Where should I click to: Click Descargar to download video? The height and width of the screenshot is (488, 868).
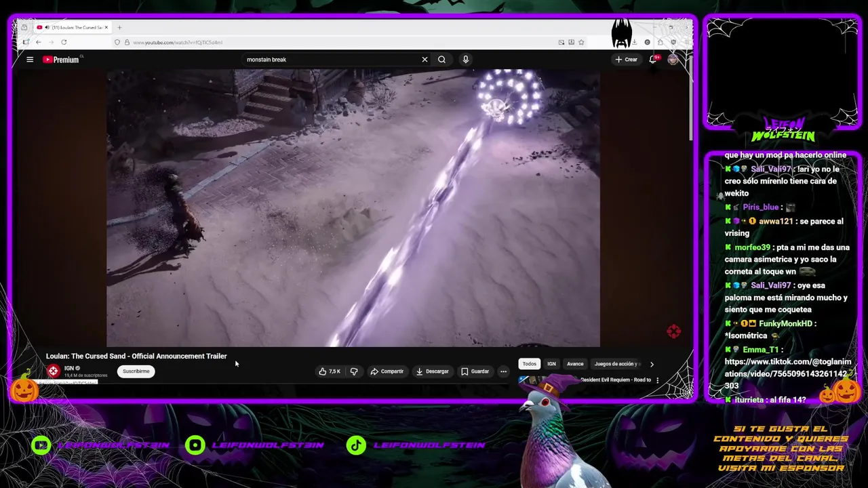(432, 371)
